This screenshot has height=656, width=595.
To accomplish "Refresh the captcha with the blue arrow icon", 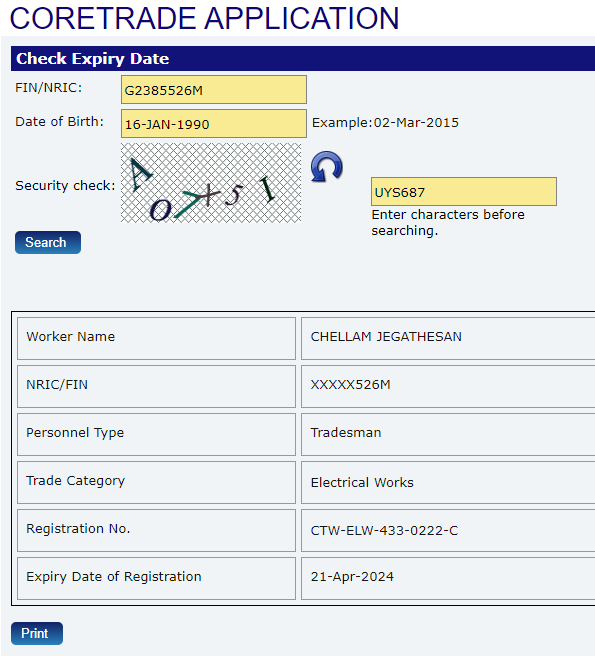I will [x=327, y=167].
